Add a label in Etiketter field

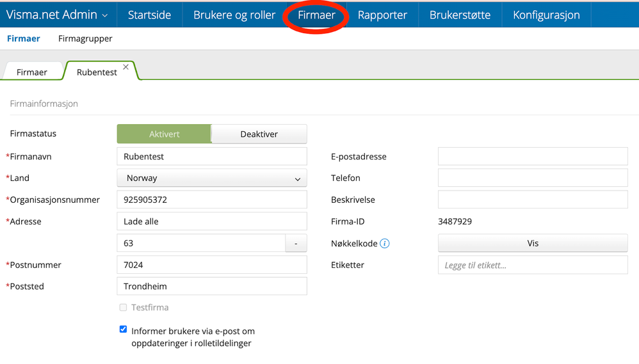pyautogui.click(x=533, y=265)
